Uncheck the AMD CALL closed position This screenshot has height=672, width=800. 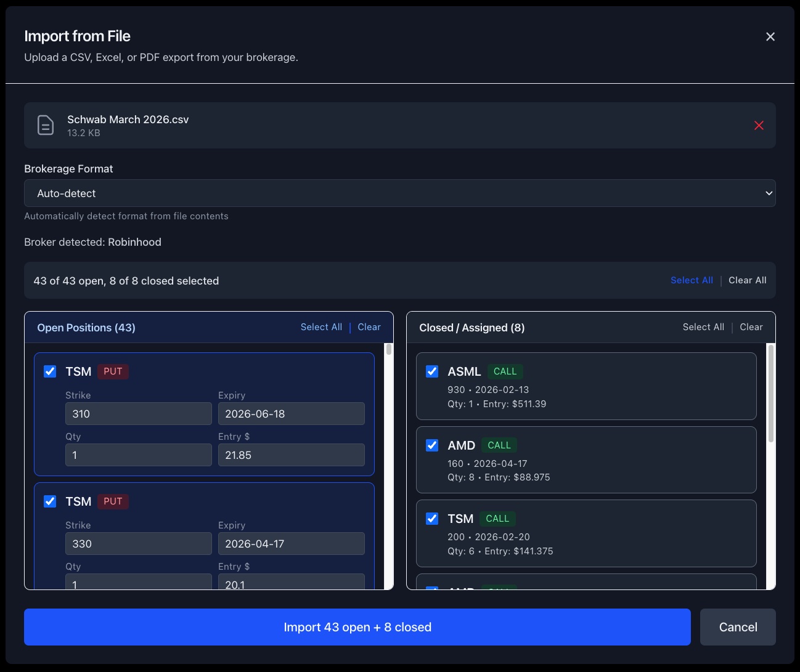tap(431, 445)
